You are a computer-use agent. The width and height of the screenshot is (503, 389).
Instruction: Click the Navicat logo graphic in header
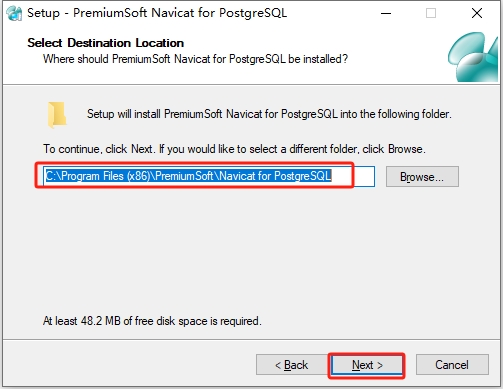pyautogui.click(x=473, y=57)
